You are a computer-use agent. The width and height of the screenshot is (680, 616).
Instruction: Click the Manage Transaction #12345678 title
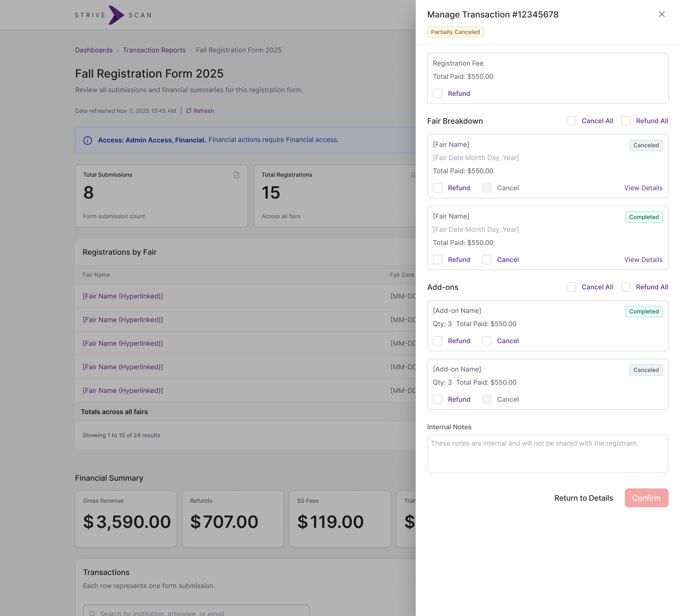tap(493, 14)
